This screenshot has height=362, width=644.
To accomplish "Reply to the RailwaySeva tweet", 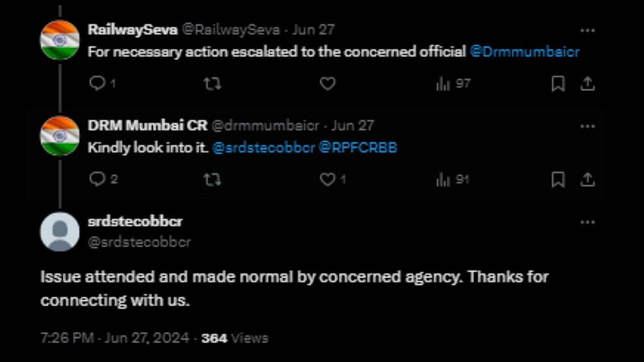I will (97, 84).
